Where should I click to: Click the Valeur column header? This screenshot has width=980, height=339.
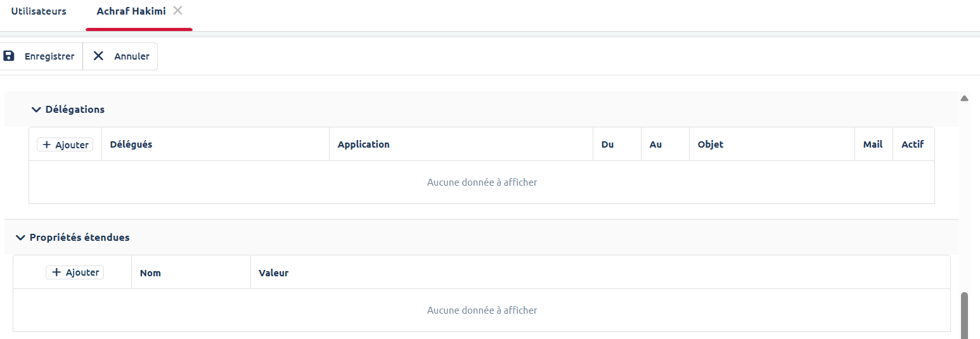tap(273, 273)
